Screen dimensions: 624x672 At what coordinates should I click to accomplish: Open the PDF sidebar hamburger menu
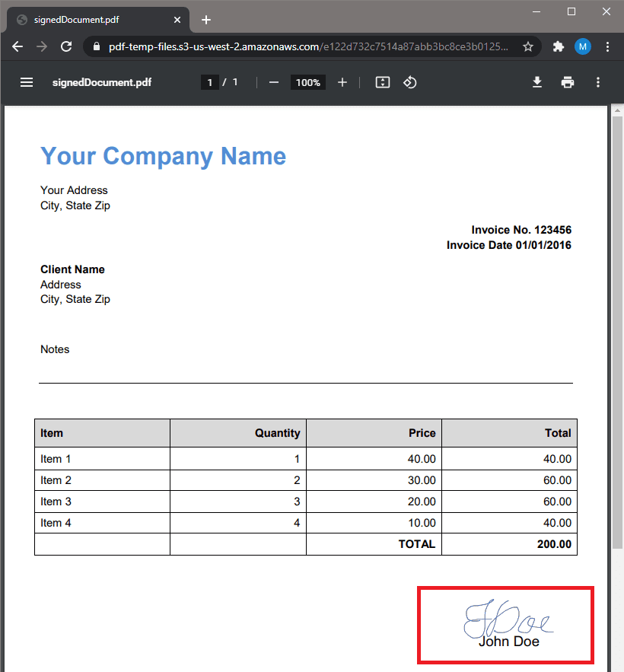[x=27, y=82]
